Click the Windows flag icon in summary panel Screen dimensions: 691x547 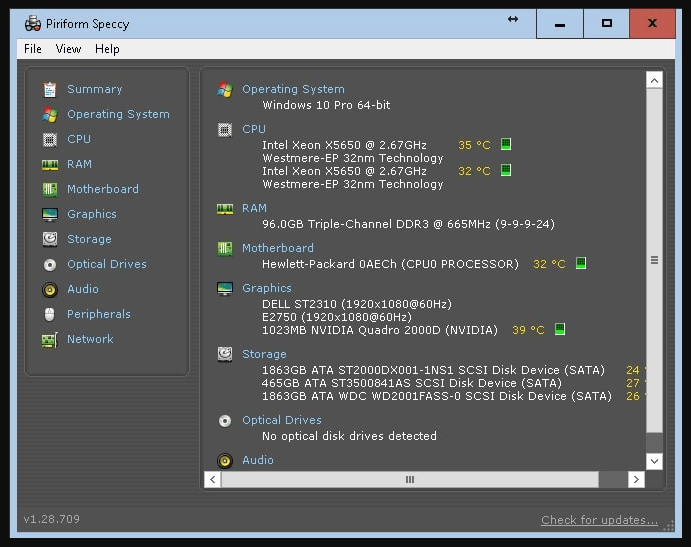click(225, 89)
